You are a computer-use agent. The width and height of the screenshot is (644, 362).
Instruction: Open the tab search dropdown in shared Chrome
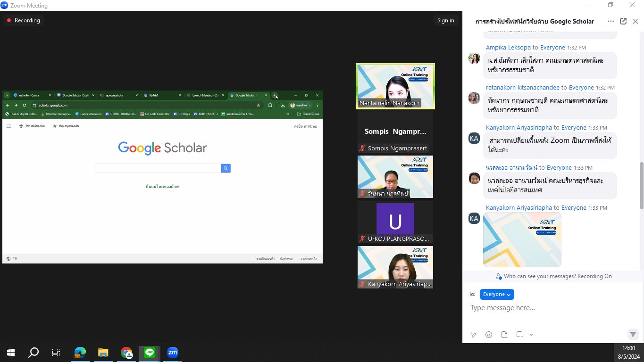[x=7, y=95]
